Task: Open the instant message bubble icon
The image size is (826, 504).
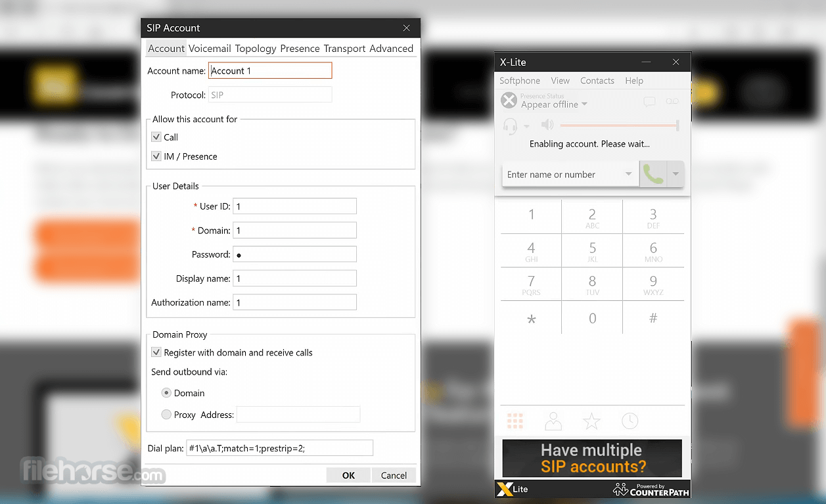Action: coord(649,102)
